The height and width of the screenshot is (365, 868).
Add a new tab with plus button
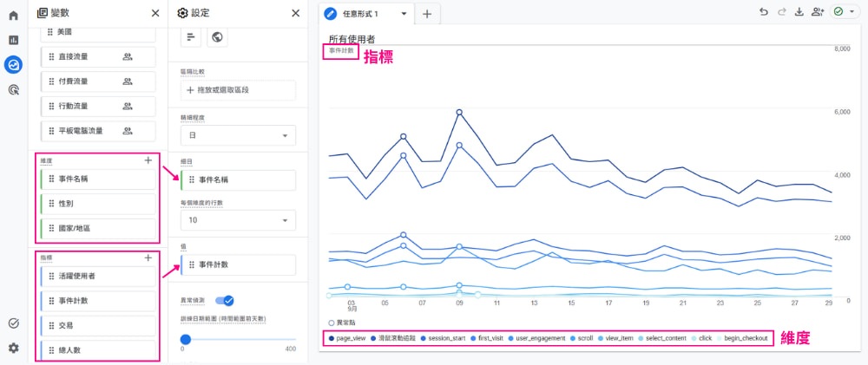pyautogui.click(x=427, y=15)
